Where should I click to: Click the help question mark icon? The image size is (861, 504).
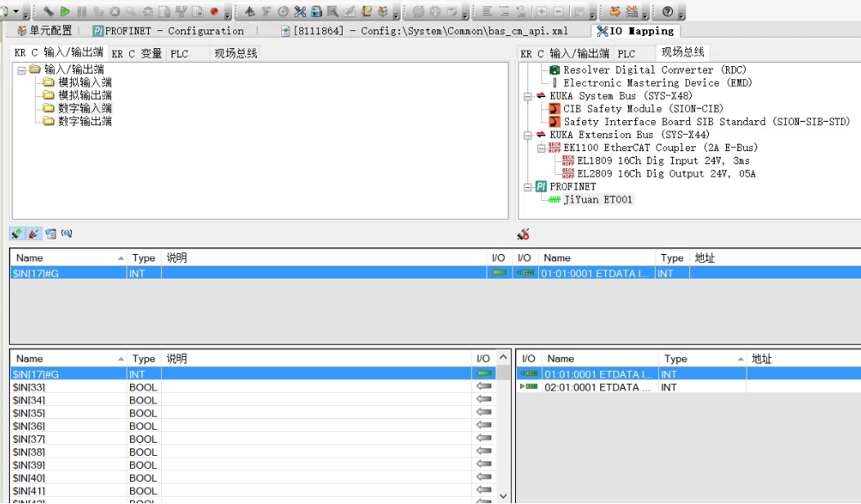click(667, 11)
